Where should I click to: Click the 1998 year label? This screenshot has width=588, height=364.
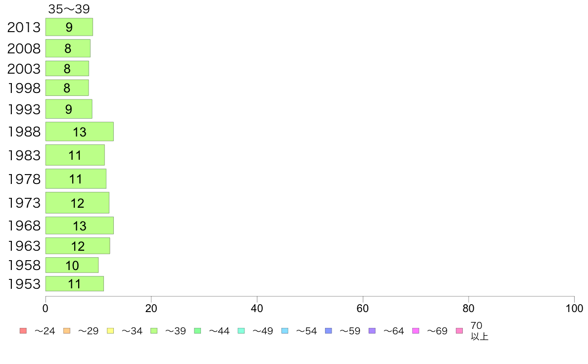(24, 88)
